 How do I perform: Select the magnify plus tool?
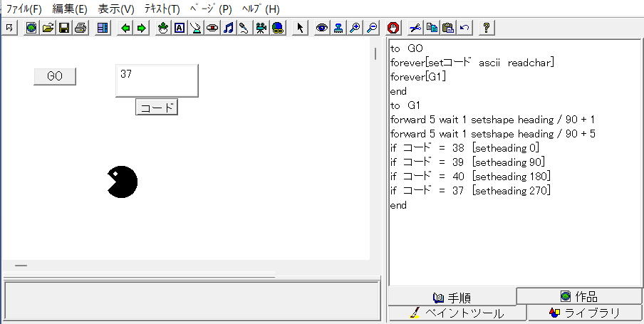[x=355, y=28]
